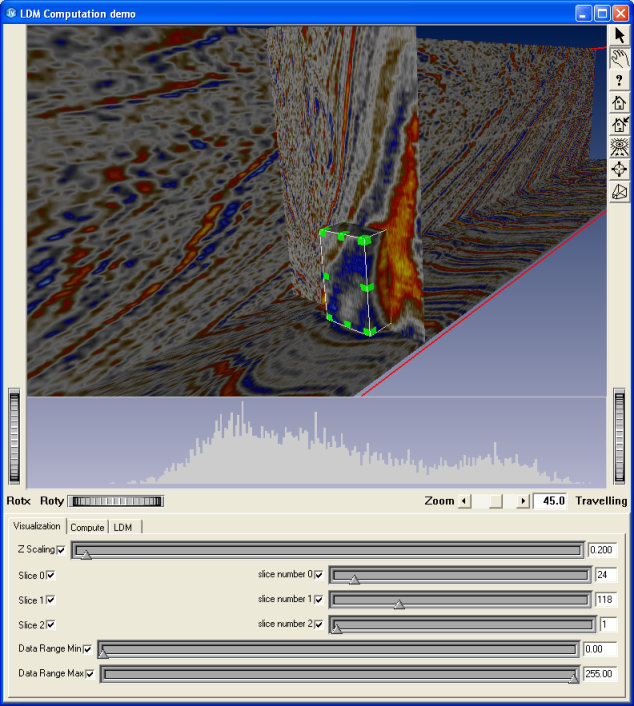Switch to the Compute tab
Viewport: 634px width, 706px height.
[x=87, y=527]
